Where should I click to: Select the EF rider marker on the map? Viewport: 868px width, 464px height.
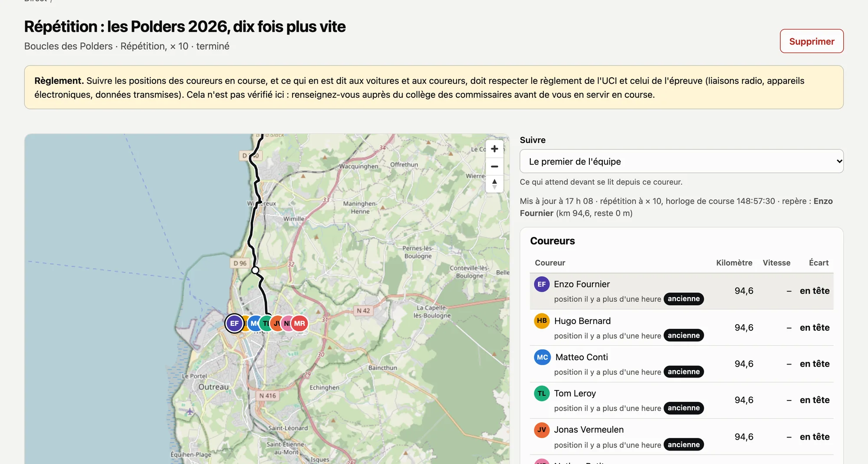pyautogui.click(x=234, y=323)
